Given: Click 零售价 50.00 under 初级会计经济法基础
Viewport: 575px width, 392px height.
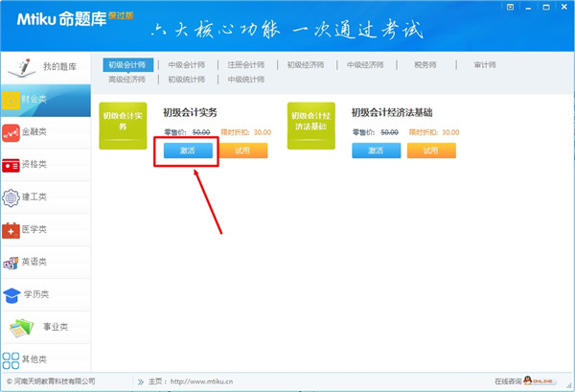Looking at the screenshot, I should (375, 132).
